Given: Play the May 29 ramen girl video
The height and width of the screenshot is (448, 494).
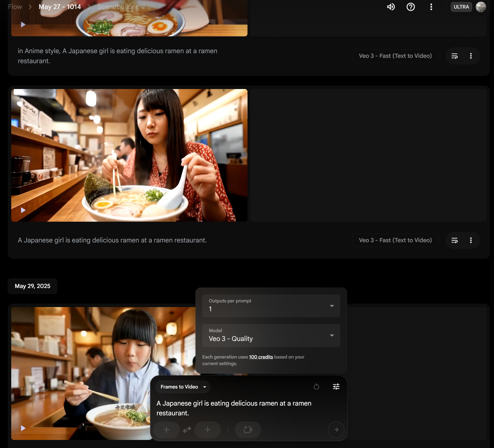Looking at the screenshot, I should (x=23, y=428).
